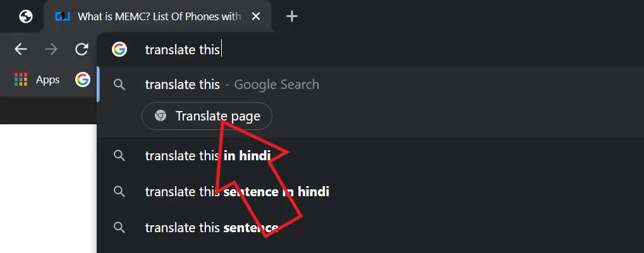Click search icon beside last 'sentence' suggestion
This screenshot has height=253, width=644.
click(119, 227)
